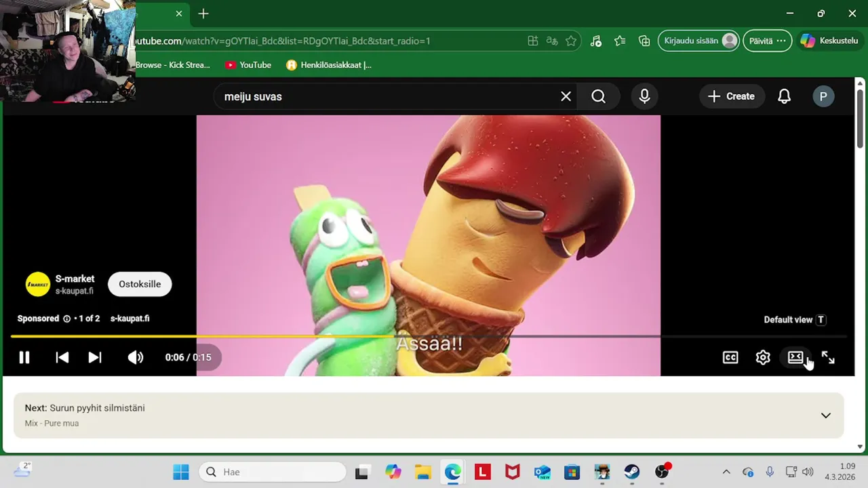This screenshot has height=488, width=868.
Task: Open the YouTube bookmark in favorites bar
Action: pyautogui.click(x=248, y=65)
